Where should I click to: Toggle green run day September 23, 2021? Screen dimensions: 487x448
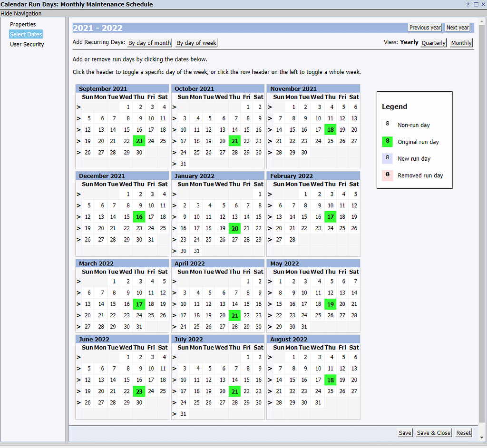[139, 141]
